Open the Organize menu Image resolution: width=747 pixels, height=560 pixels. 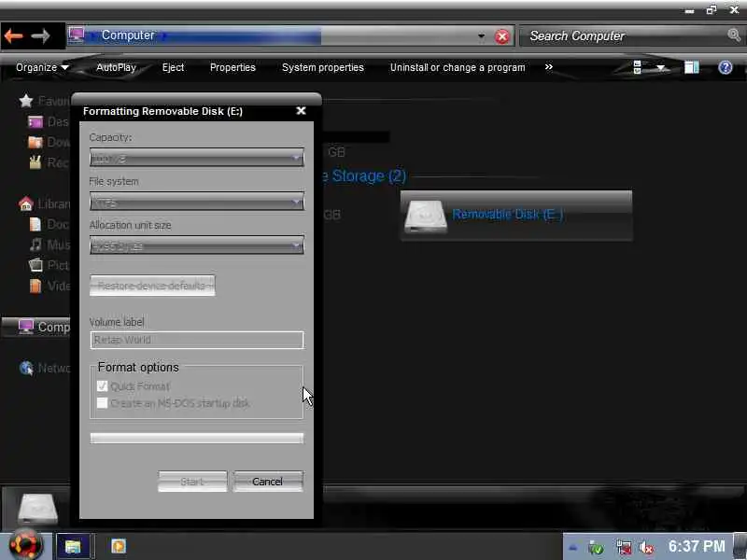[42, 67]
